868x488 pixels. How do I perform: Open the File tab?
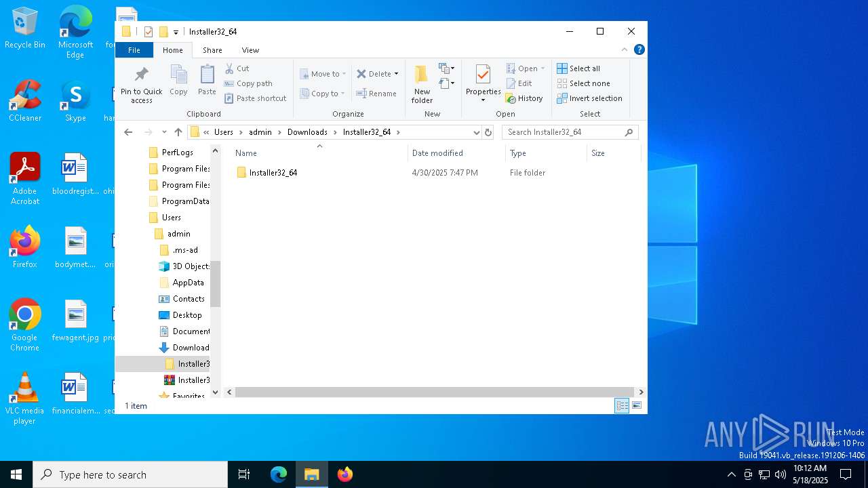134,50
